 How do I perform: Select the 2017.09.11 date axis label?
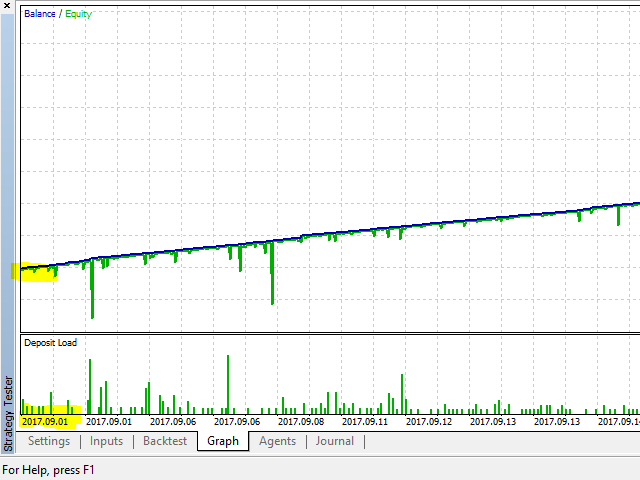point(366,422)
